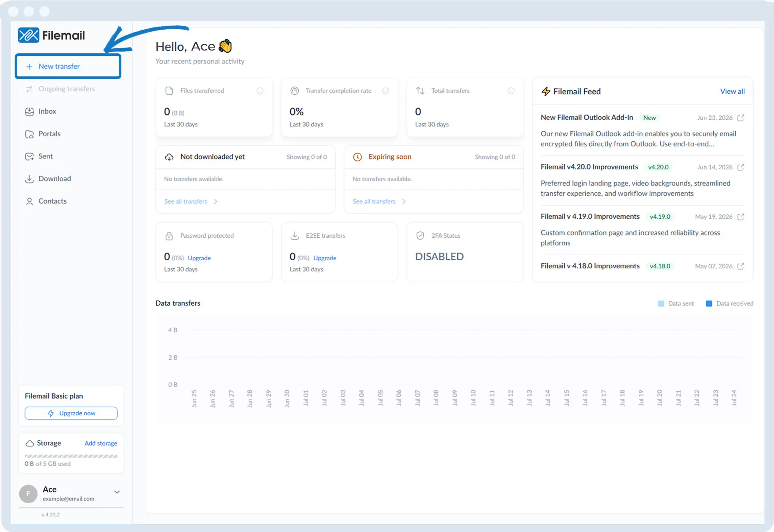
Task: Click the Ongoing transfers arrows icon
Action: click(29, 89)
